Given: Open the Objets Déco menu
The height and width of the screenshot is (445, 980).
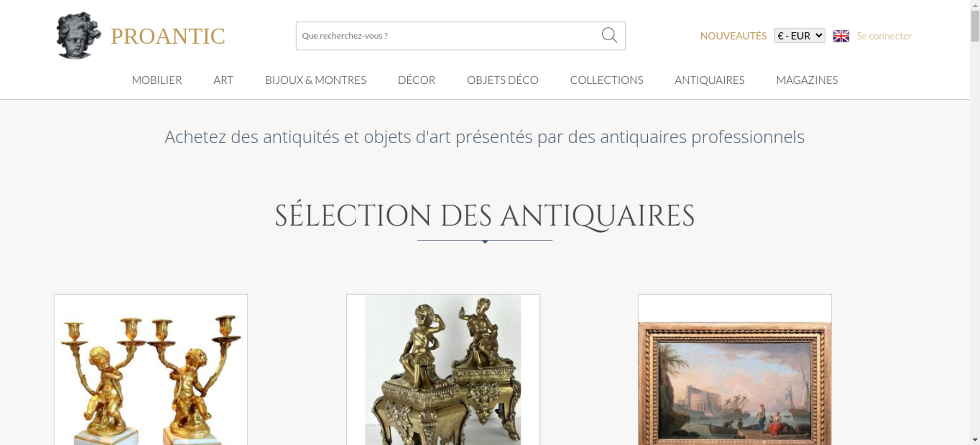Looking at the screenshot, I should point(503,80).
